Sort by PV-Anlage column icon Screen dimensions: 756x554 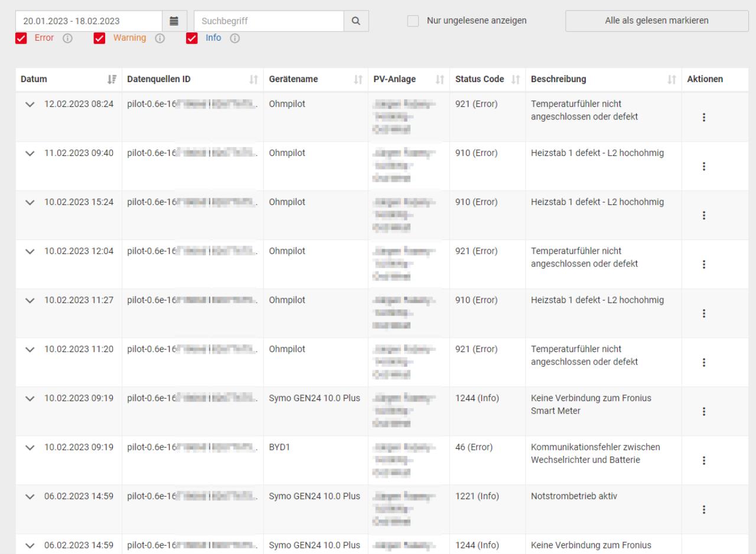(439, 79)
